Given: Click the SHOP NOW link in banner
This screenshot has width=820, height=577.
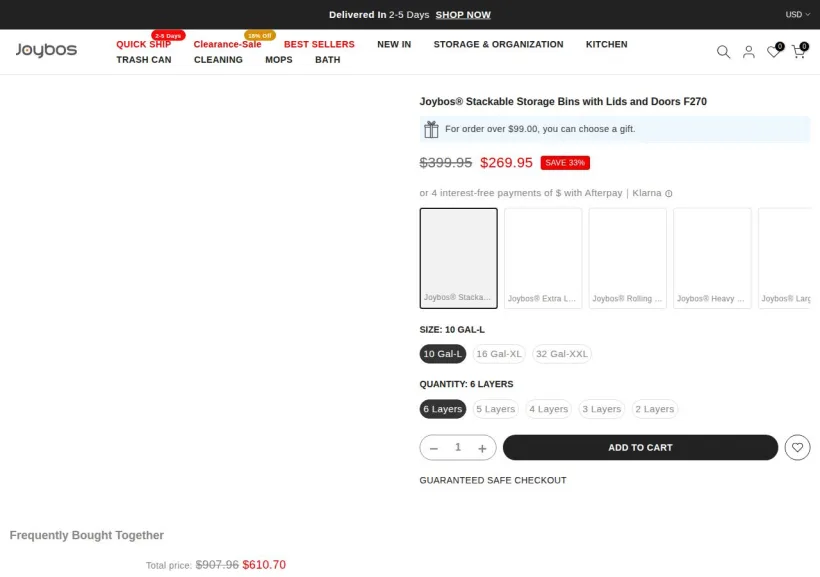Looking at the screenshot, I should point(463,15).
